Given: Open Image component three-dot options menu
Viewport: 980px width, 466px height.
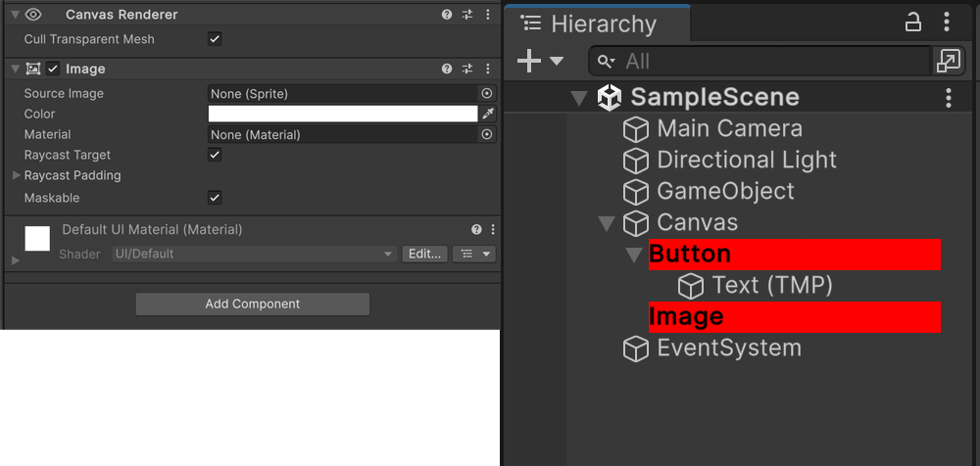Looking at the screenshot, I should pos(488,69).
